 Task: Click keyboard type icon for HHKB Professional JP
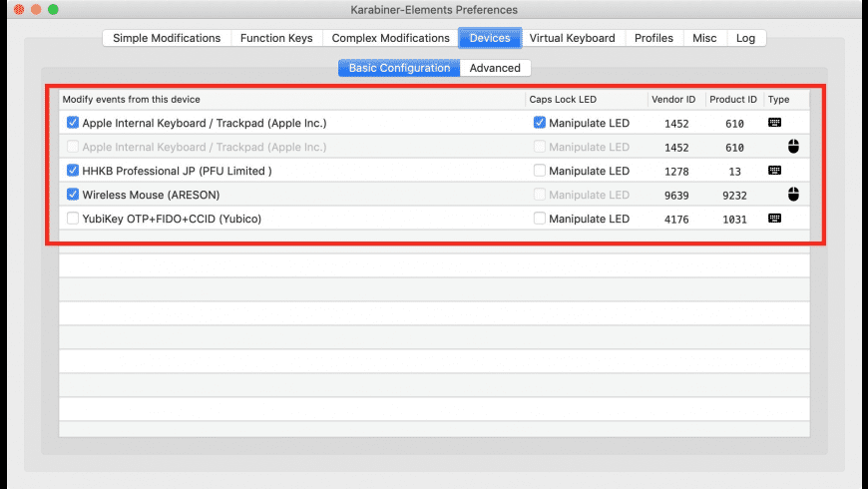[774, 170]
